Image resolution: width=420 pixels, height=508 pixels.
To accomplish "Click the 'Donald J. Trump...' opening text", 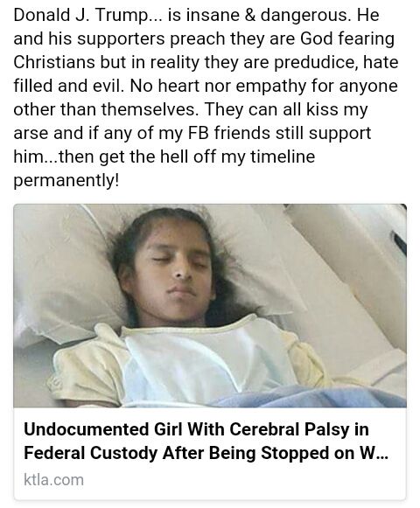I will point(87,15).
